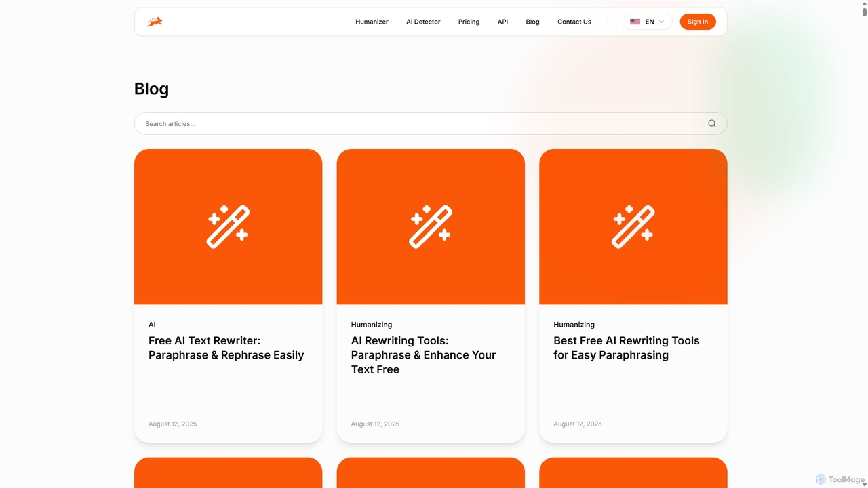
Task: Click the August 12, 2025 date under Free AI Text Rewriter
Action: pyautogui.click(x=172, y=424)
